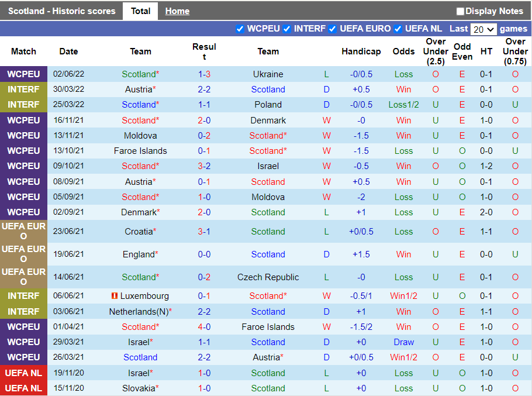The image size is (532, 396).
Task: Click the Luxembourg flag icon
Action: pyautogui.click(x=115, y=296)
